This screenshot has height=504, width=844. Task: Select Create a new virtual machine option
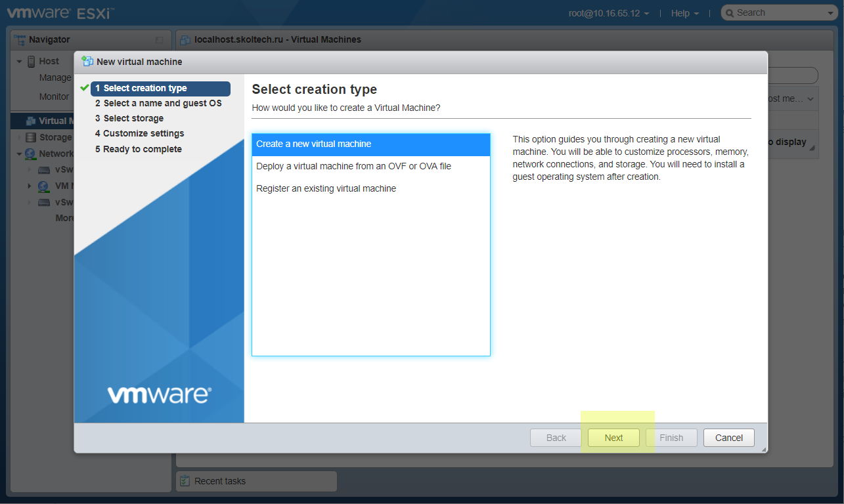click(371, 144)
